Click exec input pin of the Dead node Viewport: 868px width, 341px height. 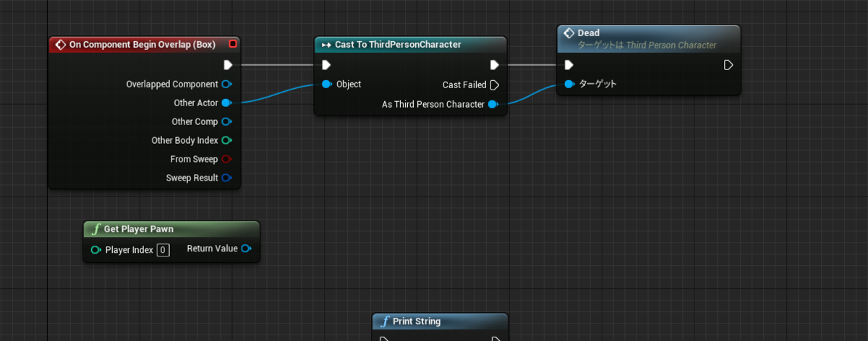[x=570, y=65]
